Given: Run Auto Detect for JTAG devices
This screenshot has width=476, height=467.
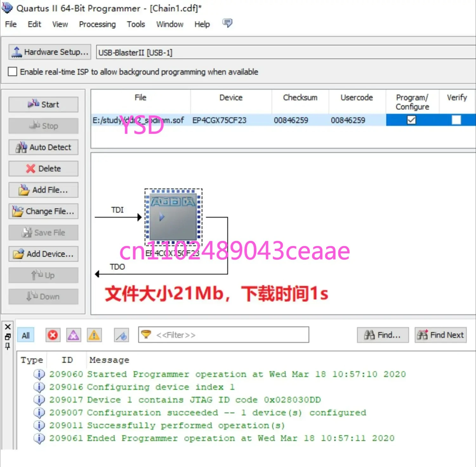Looking at the screenshot, I should (x=43, y=147).
